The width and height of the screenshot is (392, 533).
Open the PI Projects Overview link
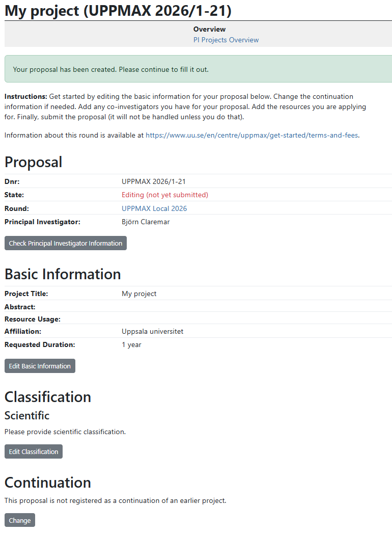point(226,40)
